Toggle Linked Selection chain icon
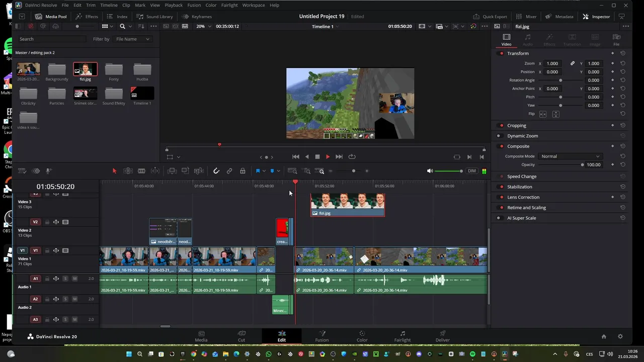 [229, 171]
